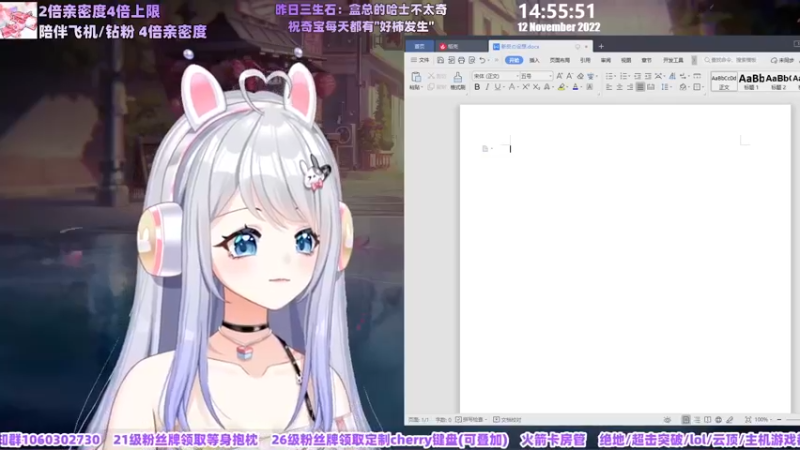This screenshot has height=450, width=800.
Task: Switch to the WPS Home tab
Action: click(419, 46)
